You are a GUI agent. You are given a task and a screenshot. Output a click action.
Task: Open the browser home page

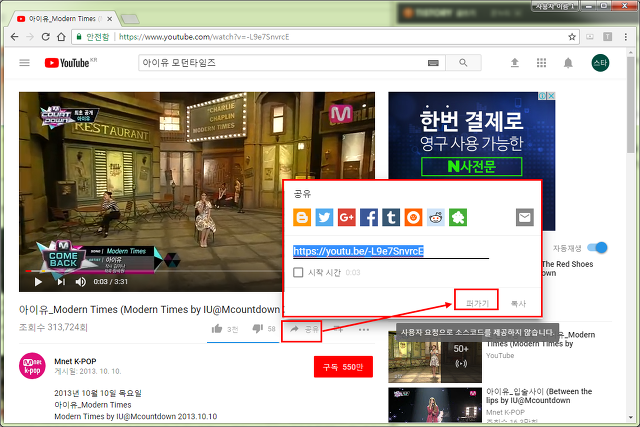(61, 37)
